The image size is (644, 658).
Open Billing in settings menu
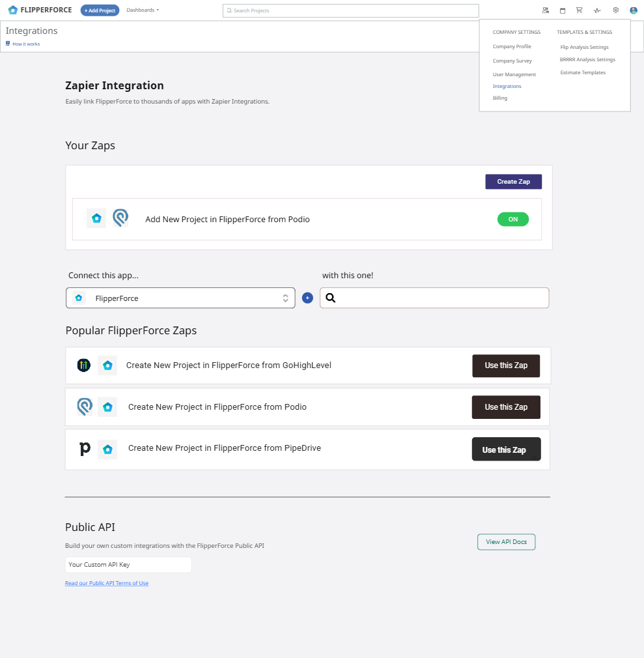(x=499, y=98)
